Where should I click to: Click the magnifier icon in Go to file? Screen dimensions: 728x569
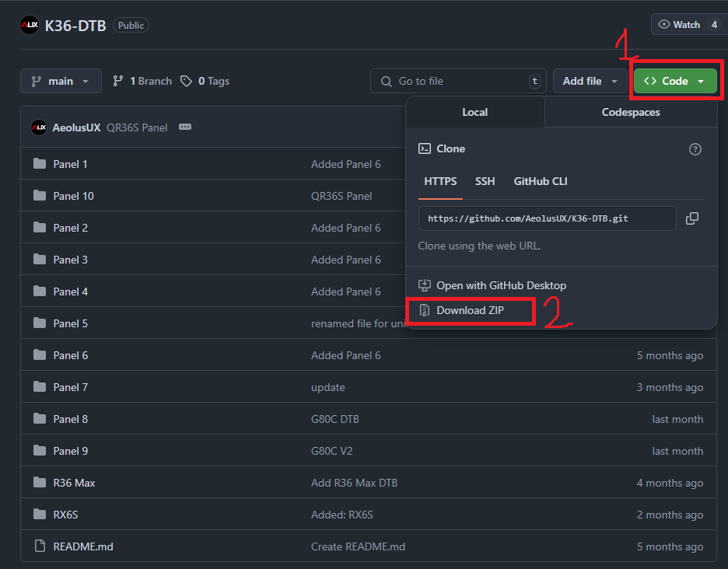(x=386, y=82)
